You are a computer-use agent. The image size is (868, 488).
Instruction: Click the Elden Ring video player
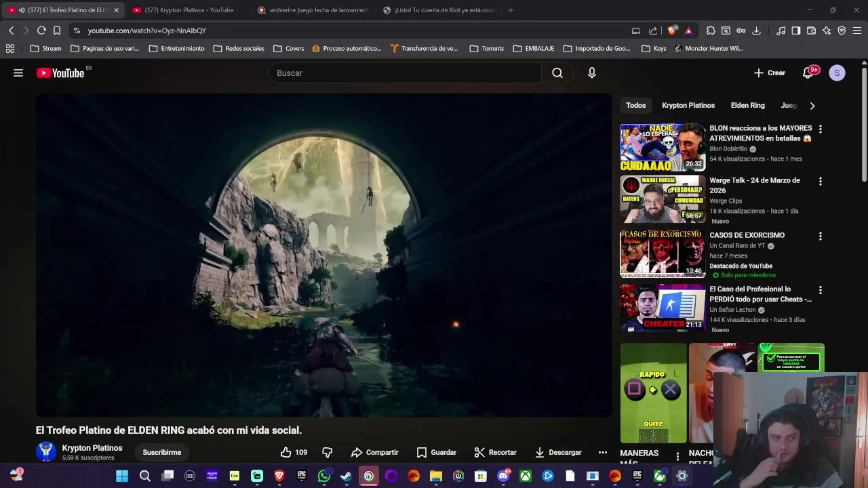pos(323,255)
